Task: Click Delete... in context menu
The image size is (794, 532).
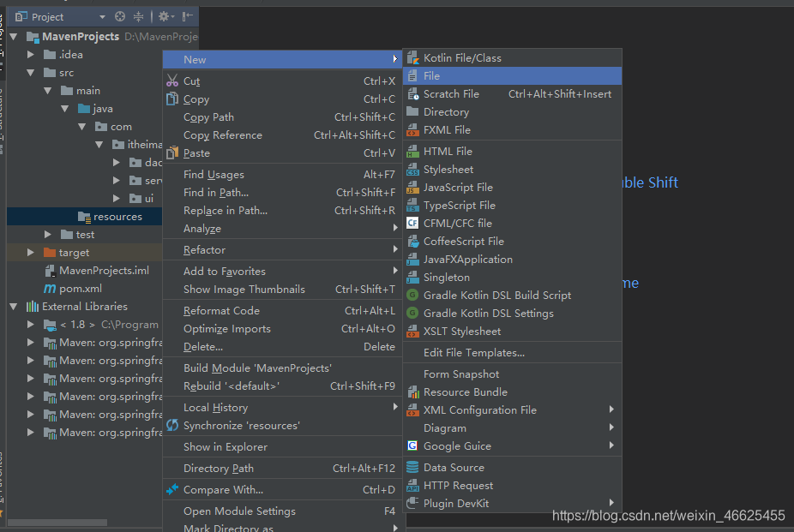Action: 283,347
